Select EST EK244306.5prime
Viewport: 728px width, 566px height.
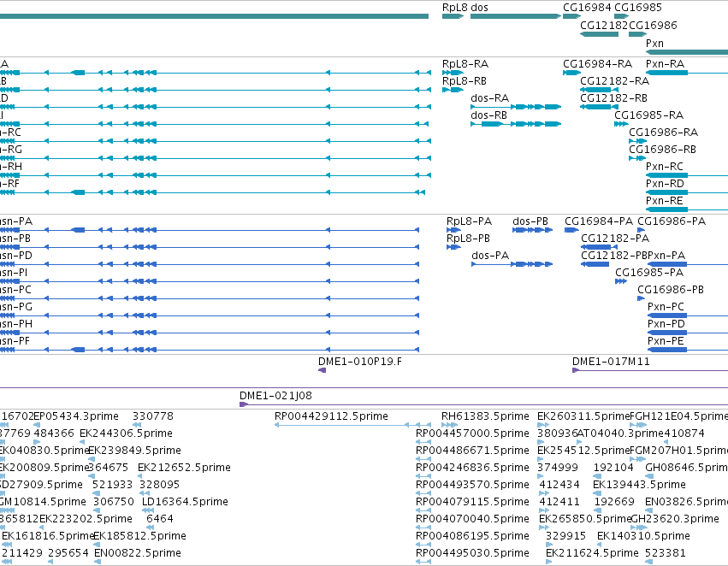pos(127,433)
